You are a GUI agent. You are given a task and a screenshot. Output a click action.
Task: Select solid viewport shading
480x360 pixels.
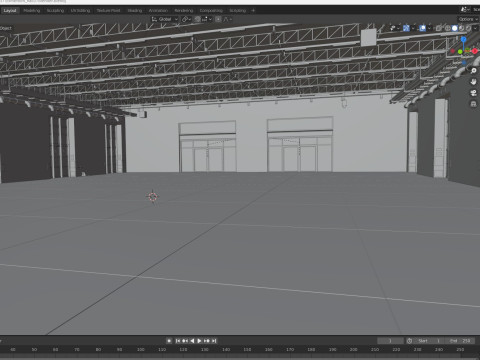point(455,28)
